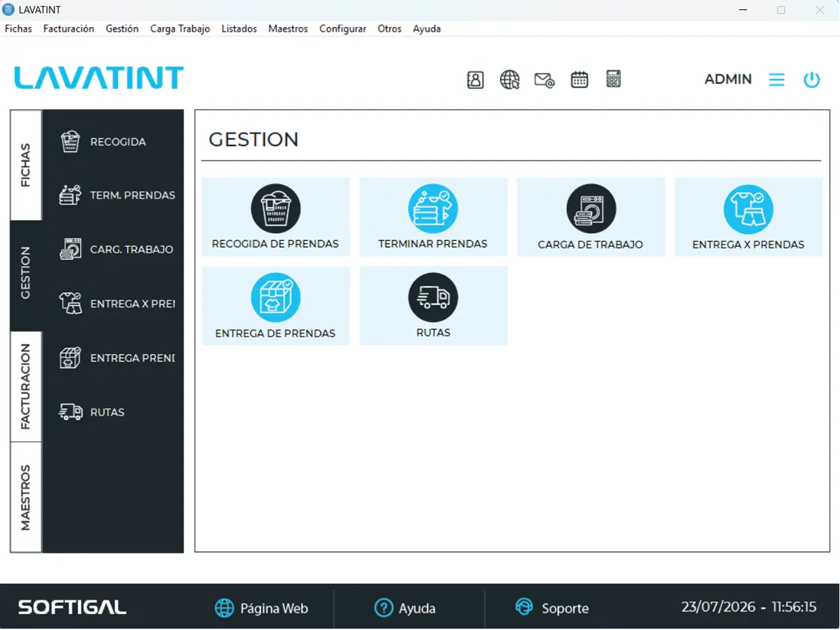840x630 pixels.
Task: Open the Gestión menu
Action: coord(122,29)
